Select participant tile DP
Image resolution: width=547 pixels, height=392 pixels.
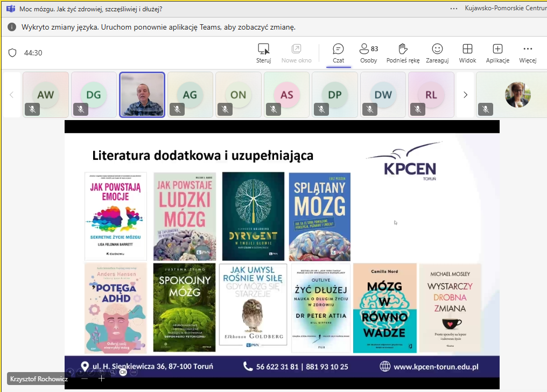[x=335, y=95]
